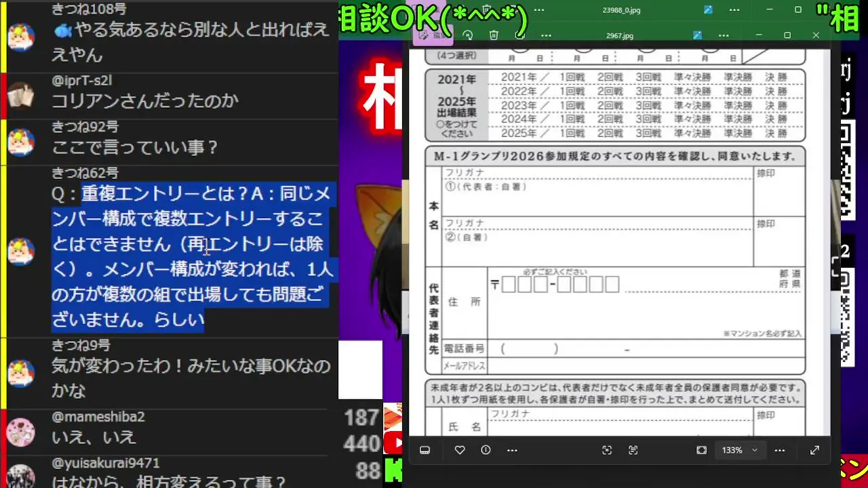The width and height of the screenshot is (868, 488).
Task: Rotate the 2967.jpg image
Action: point(467,35)
